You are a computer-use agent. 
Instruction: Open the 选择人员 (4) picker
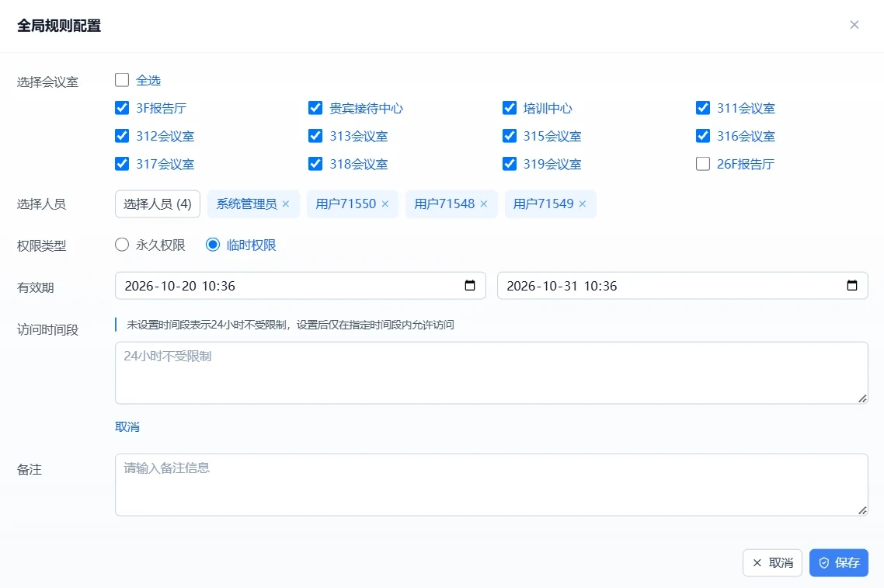(x=157, y=204)
